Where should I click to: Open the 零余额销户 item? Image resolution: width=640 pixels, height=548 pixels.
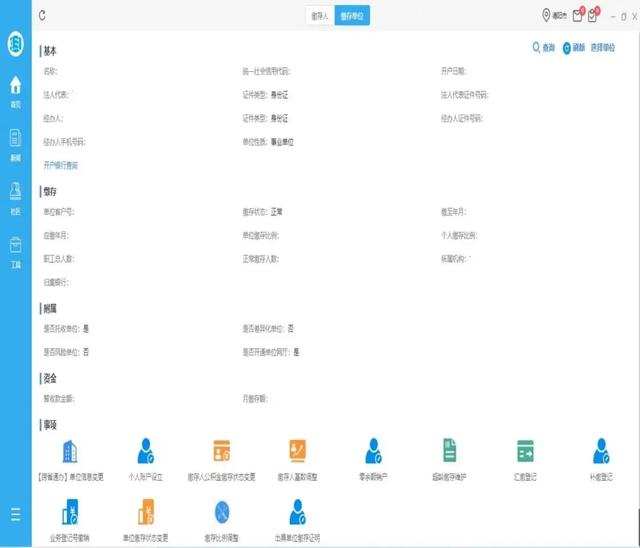tap(373, 460)
